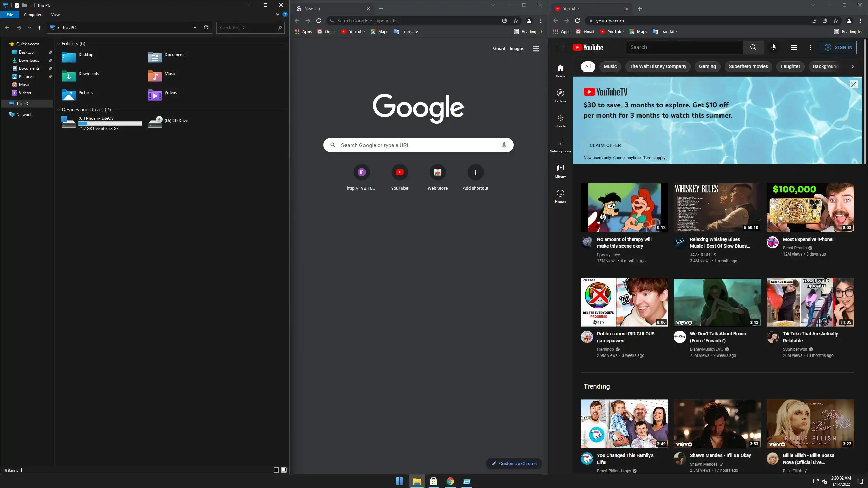
Task: Open YouTube Shorts in sidebar
Action: tap(560, 121)
